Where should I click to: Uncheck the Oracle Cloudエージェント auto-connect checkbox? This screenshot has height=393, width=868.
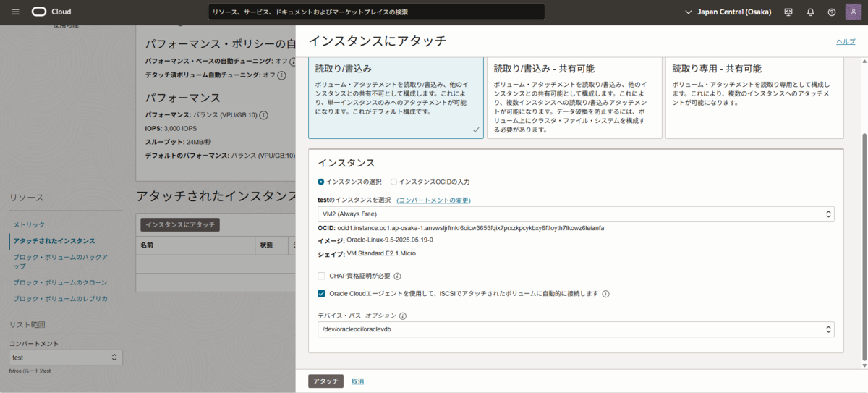pyautogui.click(x=321, y=294)
